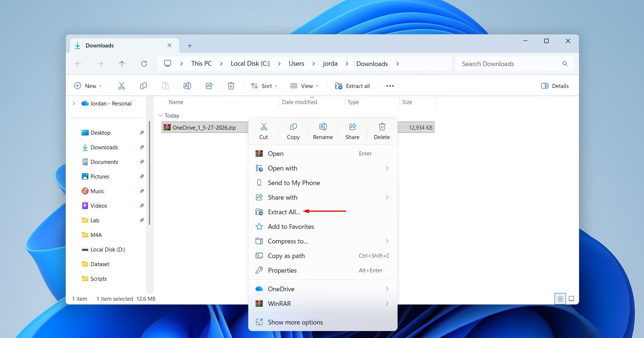
Task: Select Open in context menu
Action: (323, 154)
